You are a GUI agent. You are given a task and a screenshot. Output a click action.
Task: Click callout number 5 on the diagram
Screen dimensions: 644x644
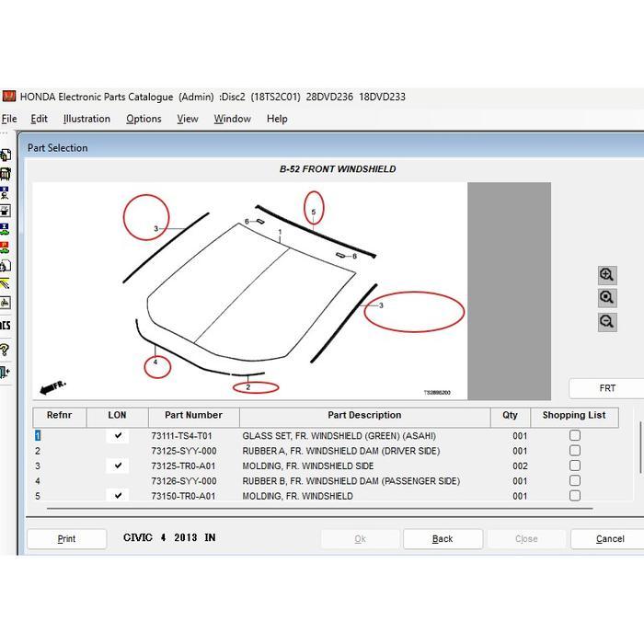click(314, 212)
